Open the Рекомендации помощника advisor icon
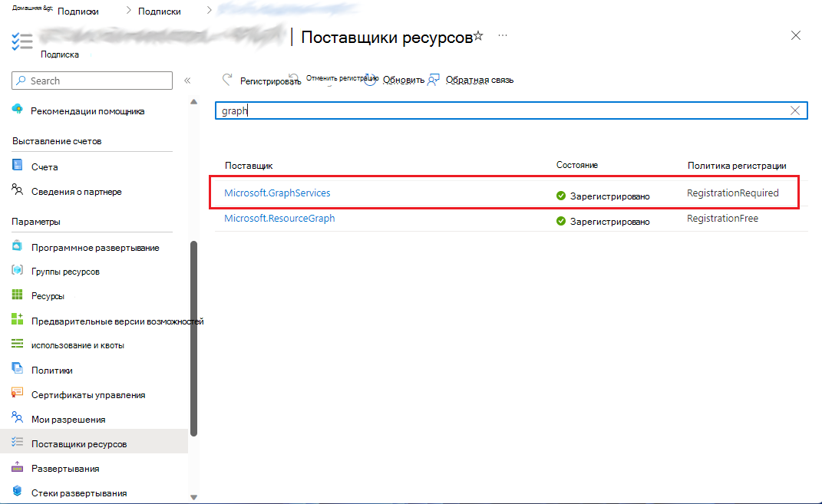 point(18,110)
